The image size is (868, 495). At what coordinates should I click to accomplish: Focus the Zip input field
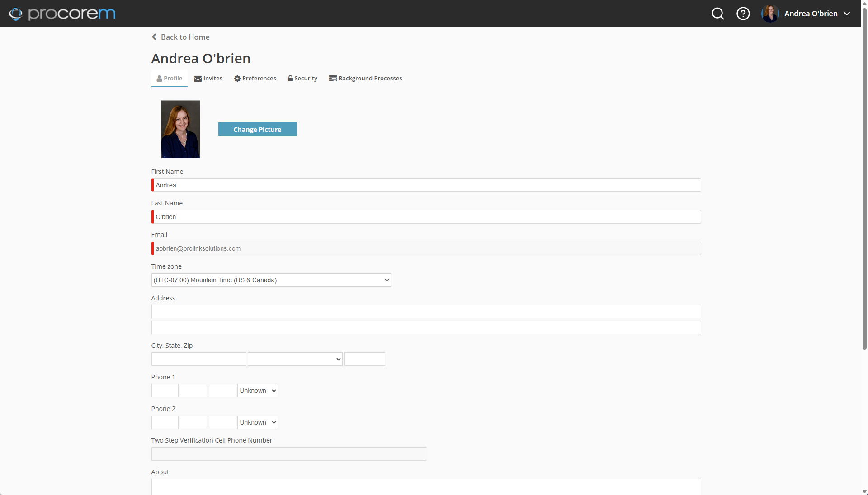tap(365, 359)
